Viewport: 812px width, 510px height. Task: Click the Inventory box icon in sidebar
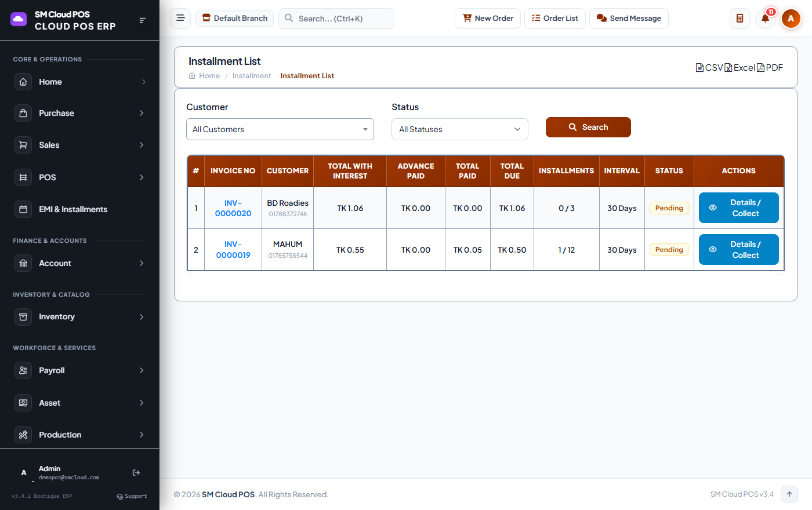(23, 317)
